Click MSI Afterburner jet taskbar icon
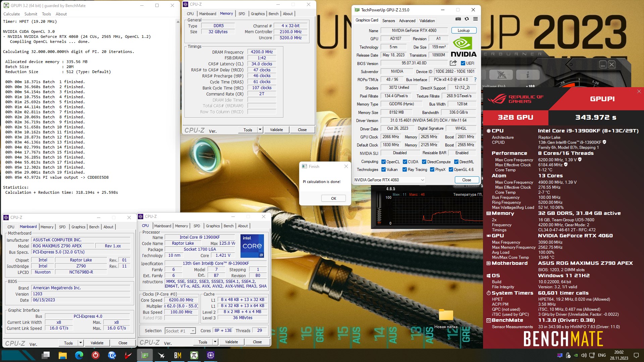 161,355
